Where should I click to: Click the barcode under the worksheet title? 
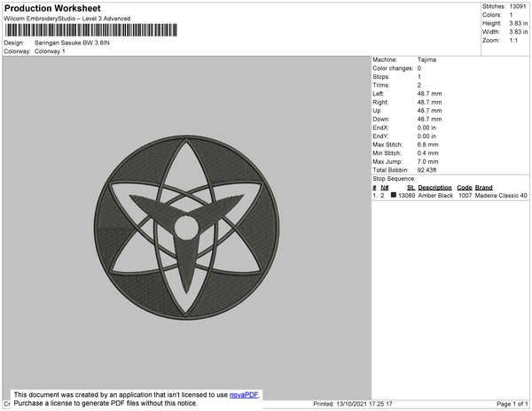pyautogui.click(x=91, y=30)
